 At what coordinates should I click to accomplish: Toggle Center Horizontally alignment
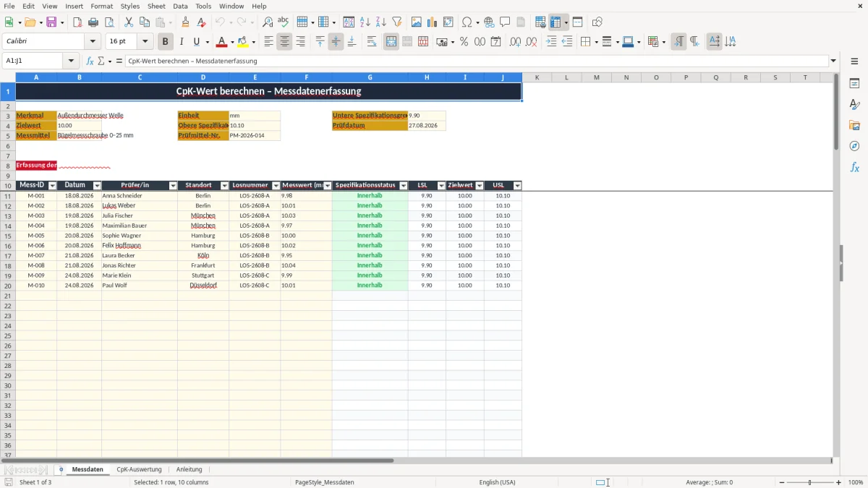[284, 42]
